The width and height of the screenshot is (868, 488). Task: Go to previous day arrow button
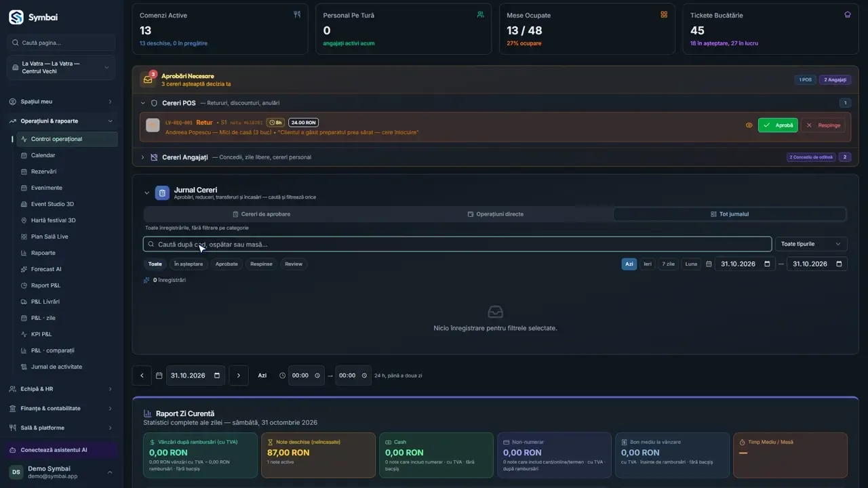(142, 375)
